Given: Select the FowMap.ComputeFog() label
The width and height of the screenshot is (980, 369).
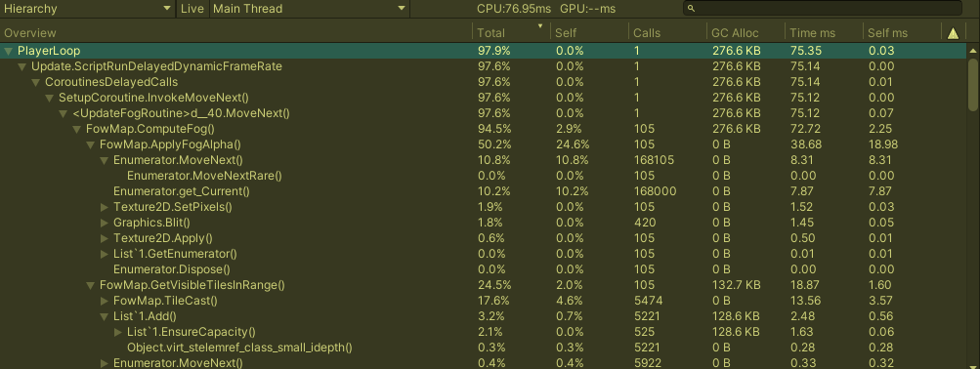Looking at the screenshot, I should pyautogui.click(x=150, y=129).
